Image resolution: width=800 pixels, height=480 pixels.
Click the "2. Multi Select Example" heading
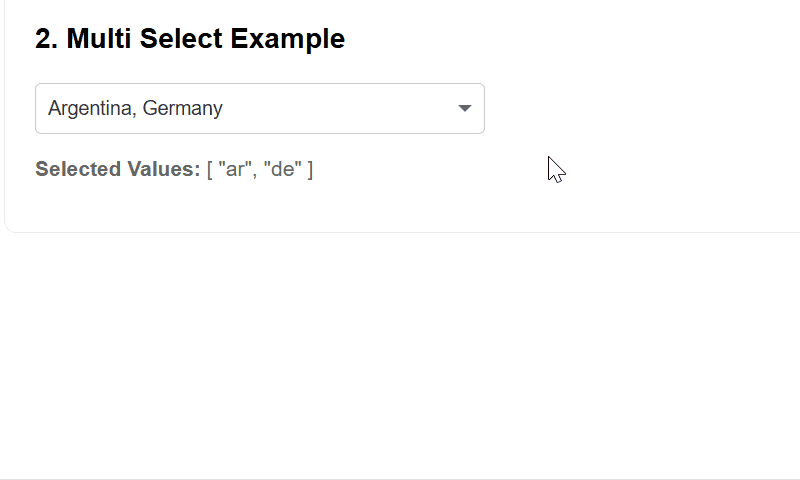tap(190, 39)
